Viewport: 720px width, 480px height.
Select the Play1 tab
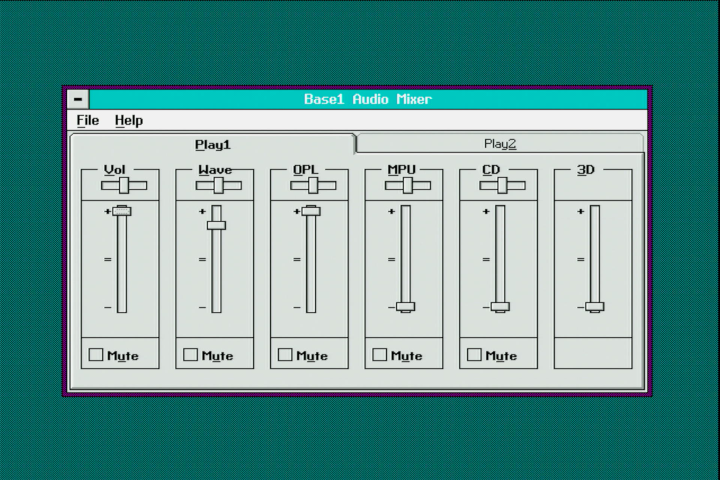pyautogui.click(x=212, y=144)
